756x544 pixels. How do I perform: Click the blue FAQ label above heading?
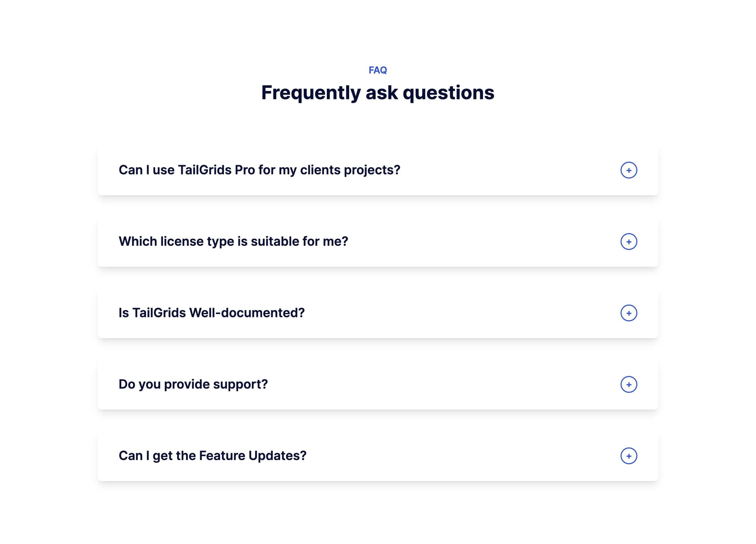[378, 70]
